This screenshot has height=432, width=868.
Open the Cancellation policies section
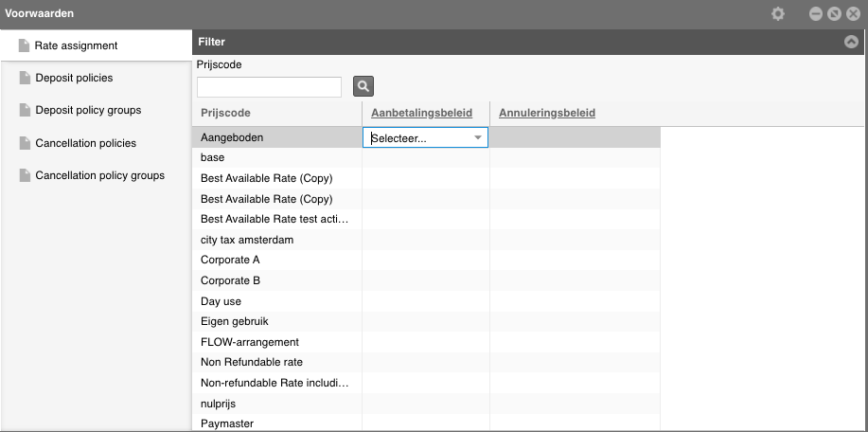tap(96, 143)
